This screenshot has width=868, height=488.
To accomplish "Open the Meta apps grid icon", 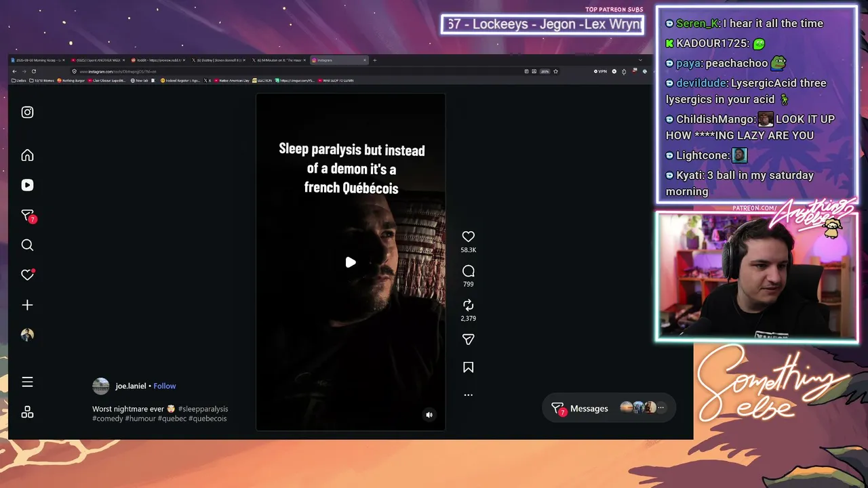I will click(27, 412).
